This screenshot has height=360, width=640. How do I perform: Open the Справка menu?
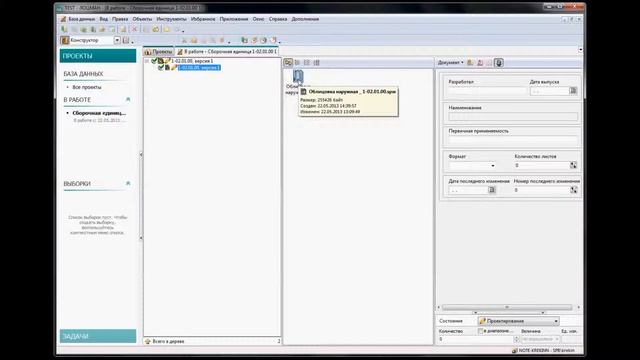(x=278, y=19)
